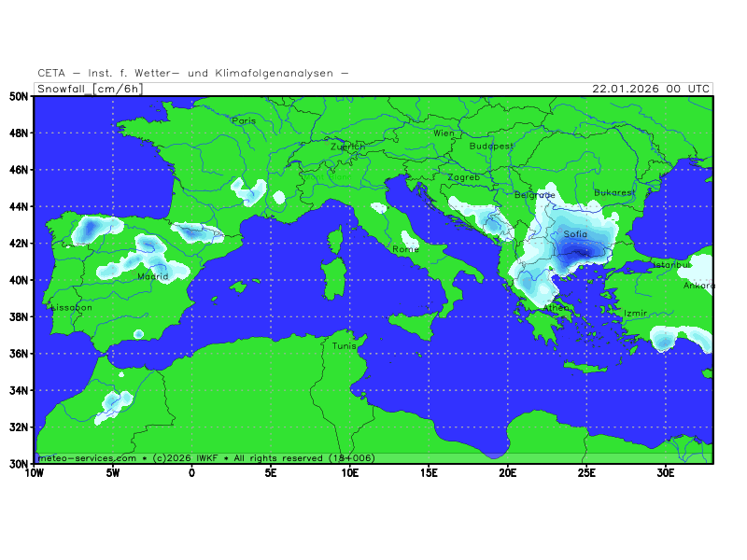Click the Sofia city label

coord(575,234)
